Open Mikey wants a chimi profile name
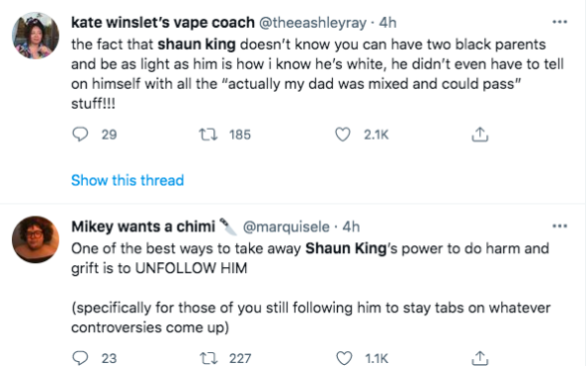This screenshot has width=588, height=366. pyautogui.click(x=143, y=227)
